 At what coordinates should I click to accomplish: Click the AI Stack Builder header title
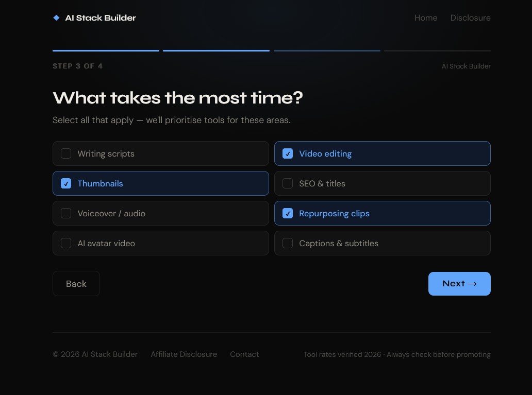tap(101, 18)
